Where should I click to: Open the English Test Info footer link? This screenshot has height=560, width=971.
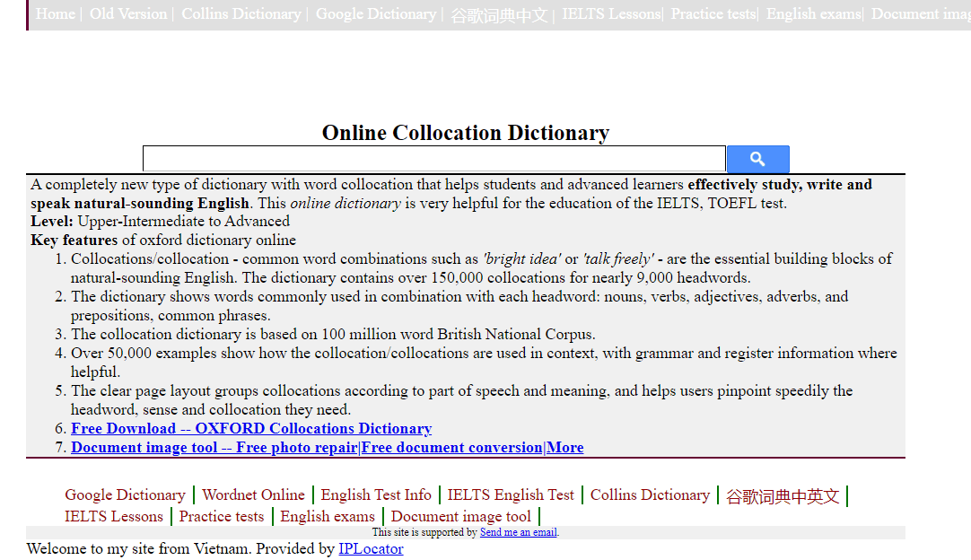coord(376,495)
